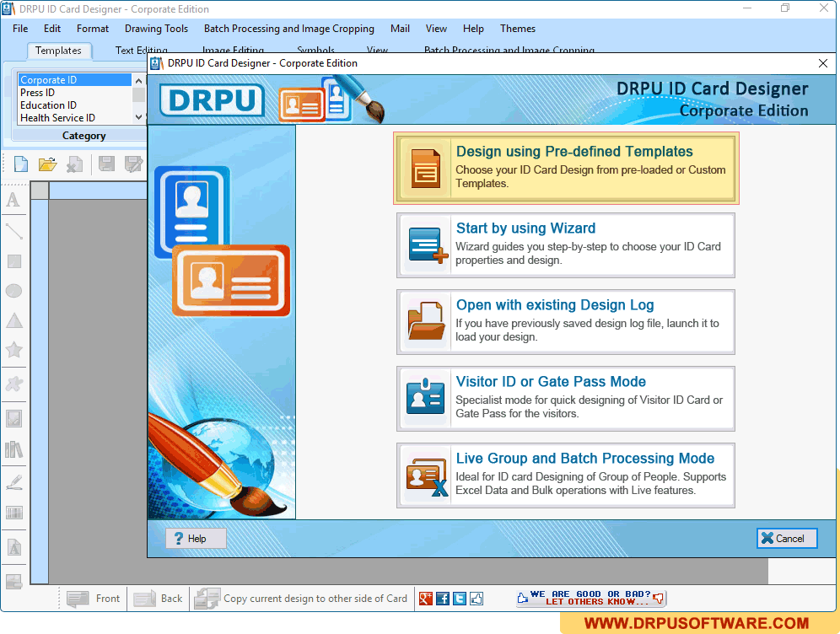Click the We Are Good or Bad banner
840x634 pixels.
591,598
